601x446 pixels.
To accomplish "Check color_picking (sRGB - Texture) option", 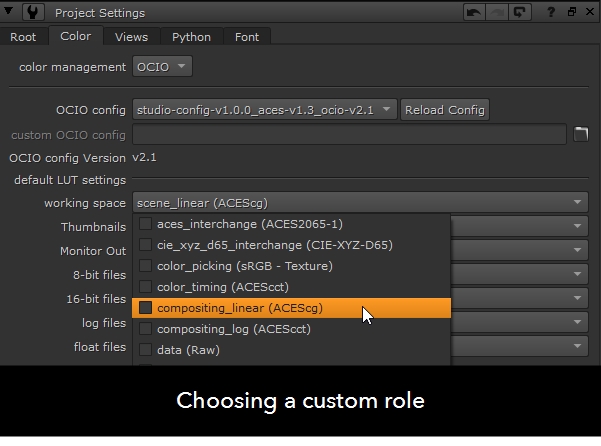I will tap(146, 266).
